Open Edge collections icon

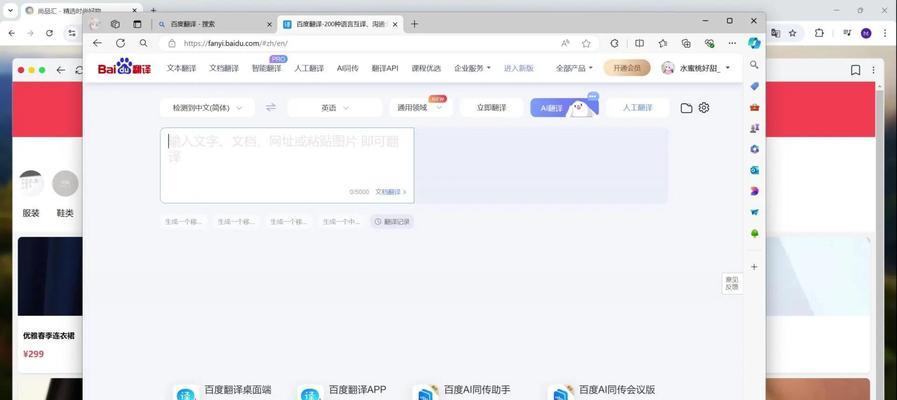pyautogui.click(x=686, y=43)
